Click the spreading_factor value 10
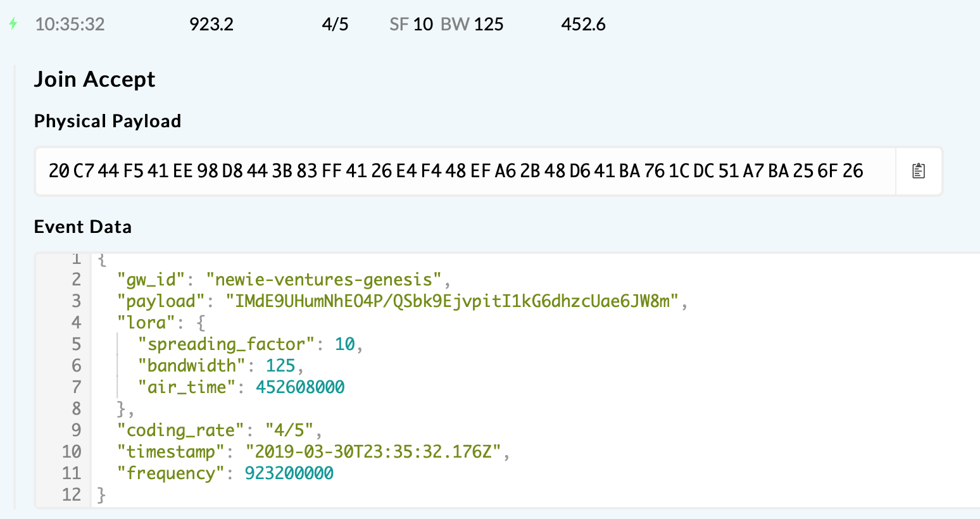The image size is (980, 519). tap(344, 344)
